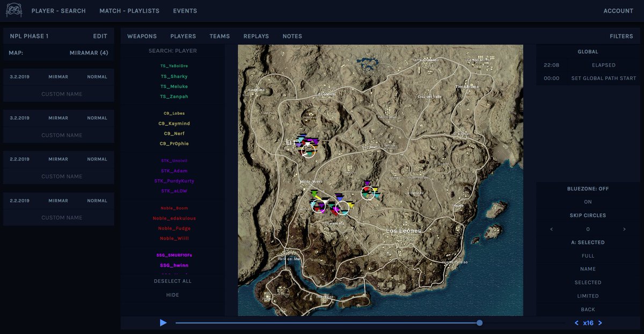Image resolution: width=644 pixels, height=334 pixels.
Task: Click Deselect All players
Action: [x=173, y=281]
